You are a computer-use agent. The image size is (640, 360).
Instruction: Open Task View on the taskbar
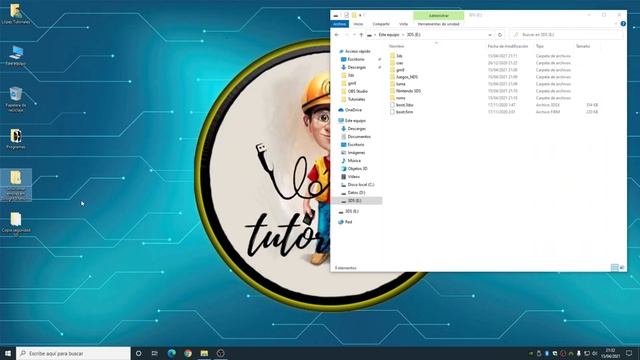tap(155, 353)
